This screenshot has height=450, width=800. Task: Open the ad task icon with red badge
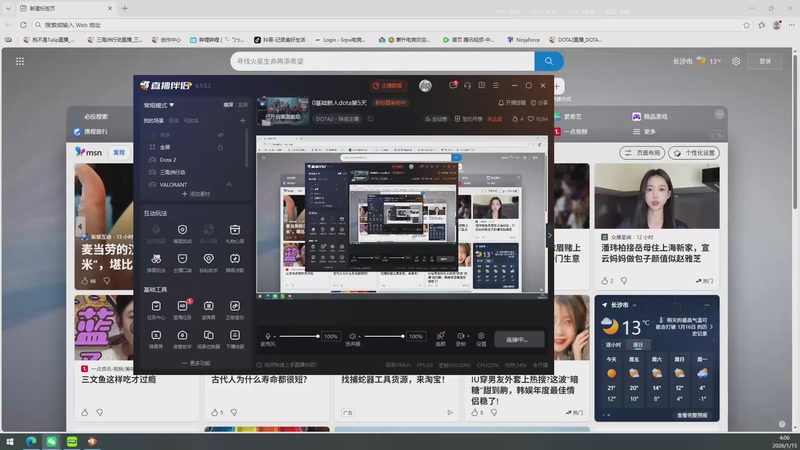(182, 306)
